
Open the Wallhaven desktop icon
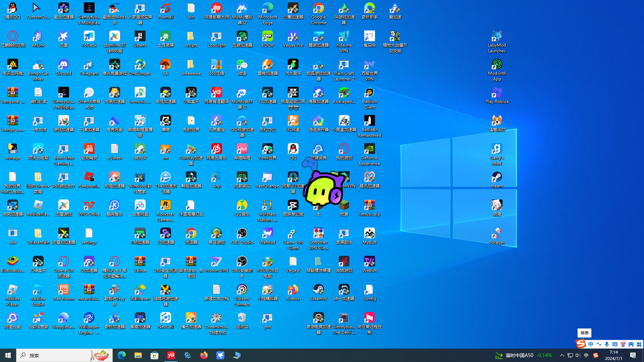[140, 293]
